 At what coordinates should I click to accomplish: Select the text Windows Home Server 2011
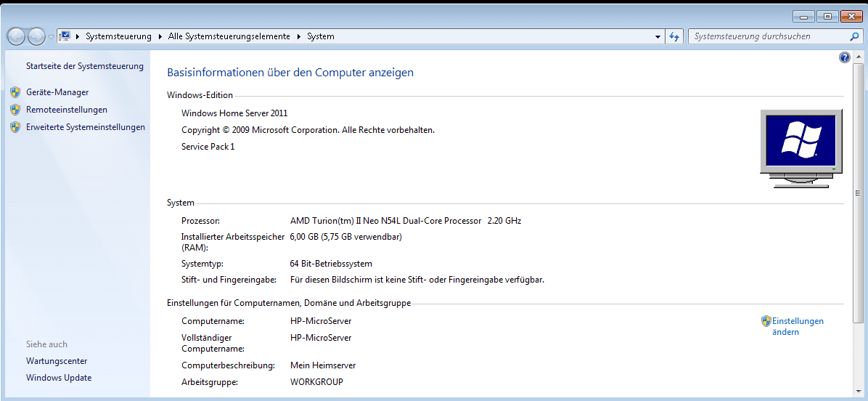234,113
